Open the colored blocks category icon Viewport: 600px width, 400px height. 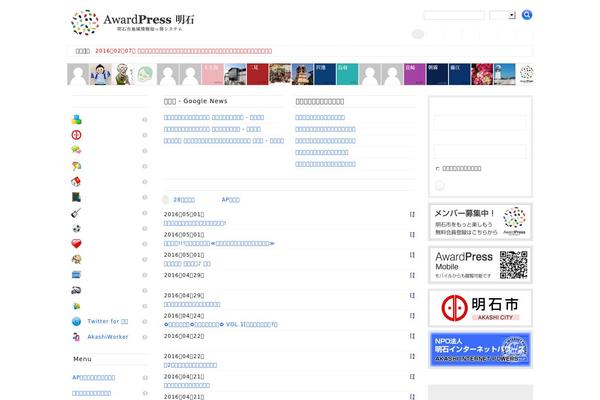[x=77, y=119]
